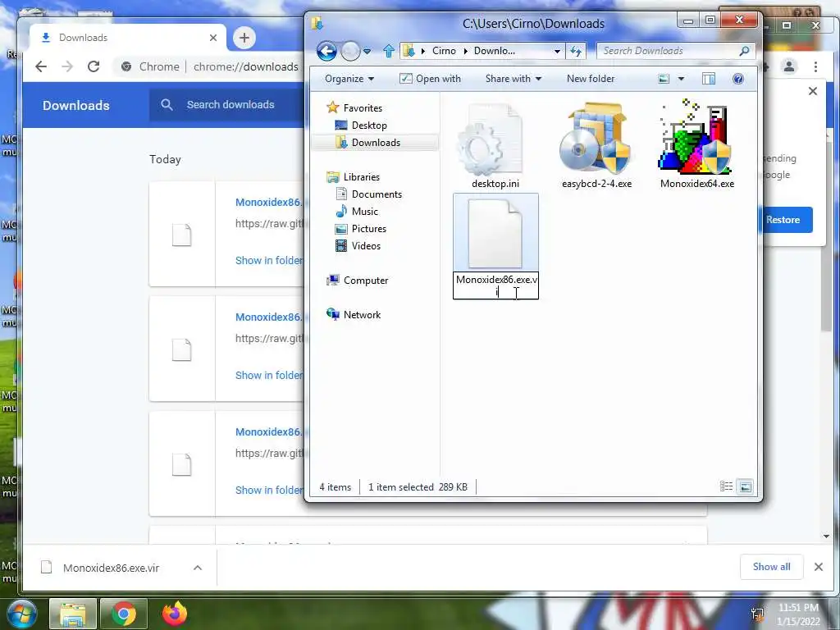The image size is (840, 630).
Task: Expand options for Monoxidex86.exe.vir download
Action: click(x=198, y=568)
